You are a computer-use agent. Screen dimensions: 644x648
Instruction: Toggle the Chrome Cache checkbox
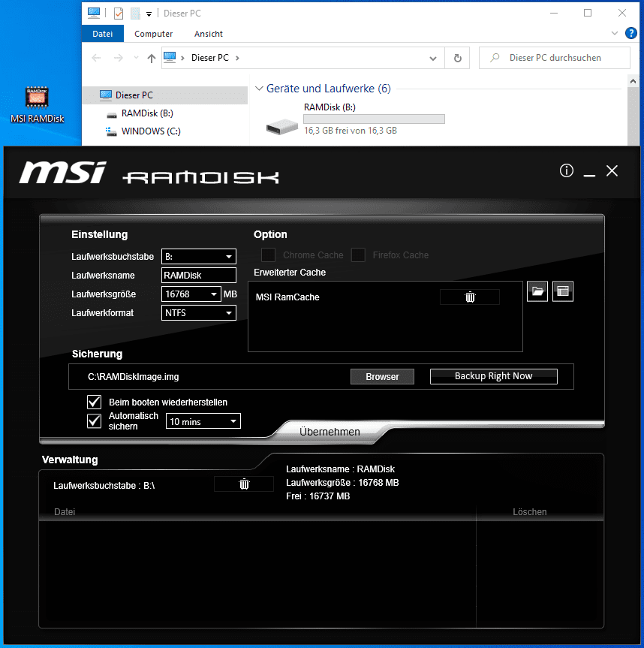click(x=268, y=255)
